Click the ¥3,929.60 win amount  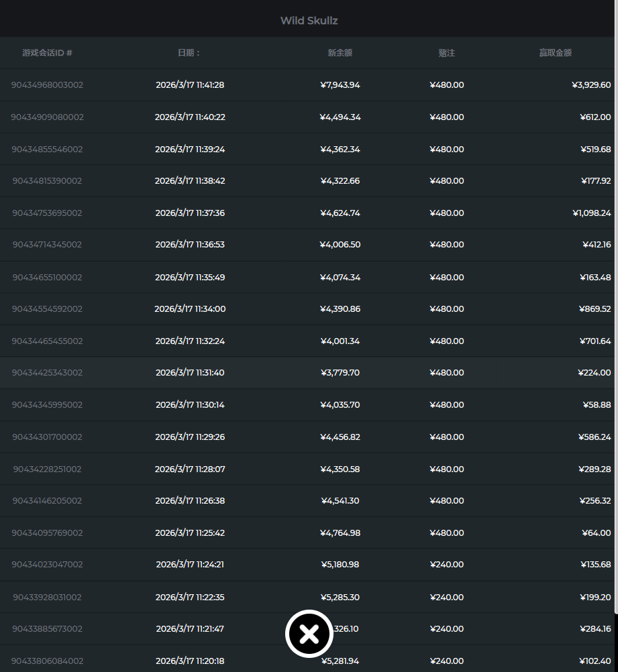click(x=590, y=85)
